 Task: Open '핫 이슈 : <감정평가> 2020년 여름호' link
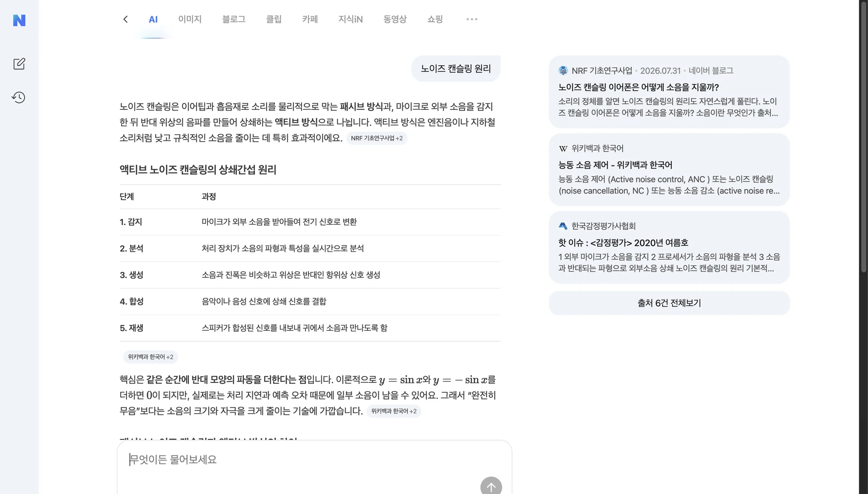pyautogui.click(x=623, y=243)
